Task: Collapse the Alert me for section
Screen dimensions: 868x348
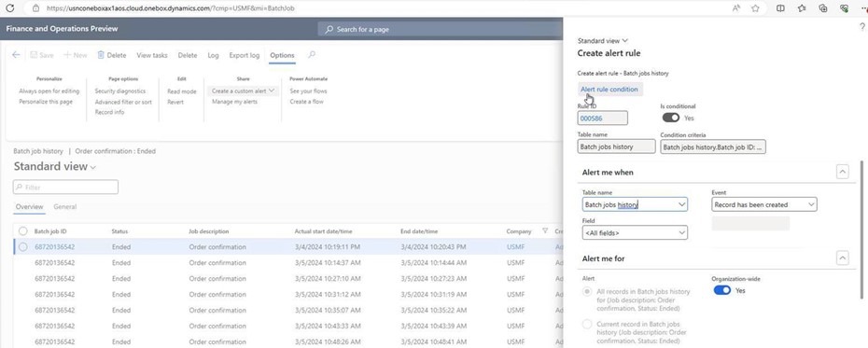Action: [x=842, y=258]
